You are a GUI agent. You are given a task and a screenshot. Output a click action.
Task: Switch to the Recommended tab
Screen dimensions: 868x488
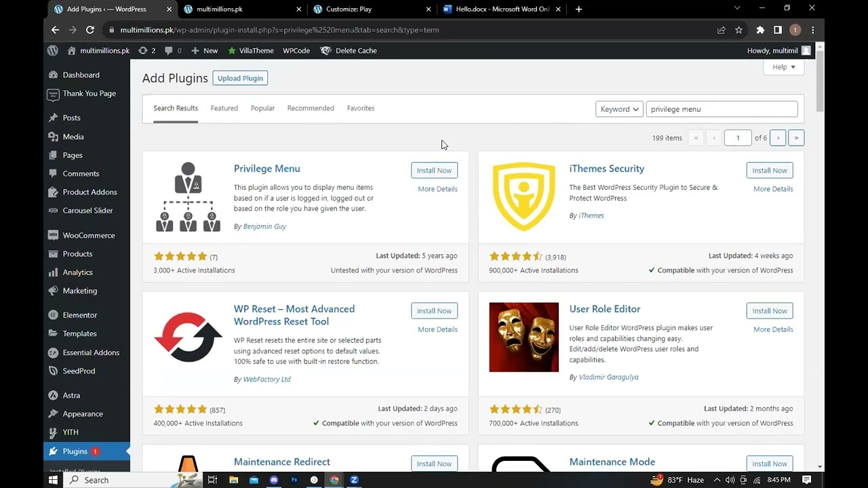coord(311,108)
